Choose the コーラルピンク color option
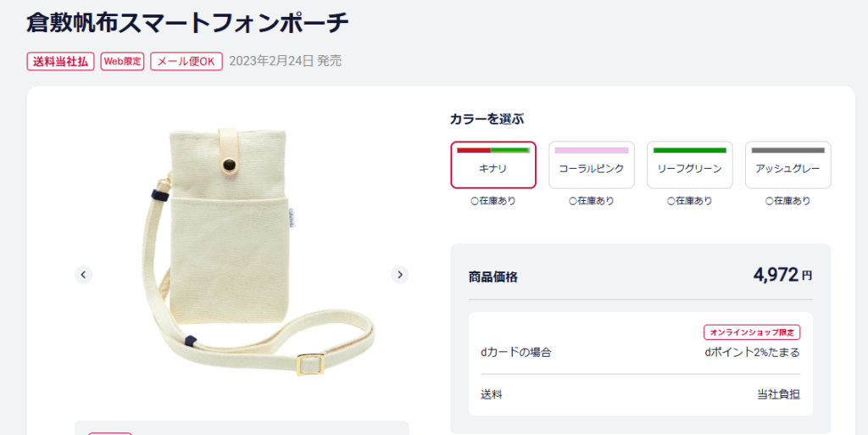The height and width of the screenshot is (435, 868). [592, 165]
